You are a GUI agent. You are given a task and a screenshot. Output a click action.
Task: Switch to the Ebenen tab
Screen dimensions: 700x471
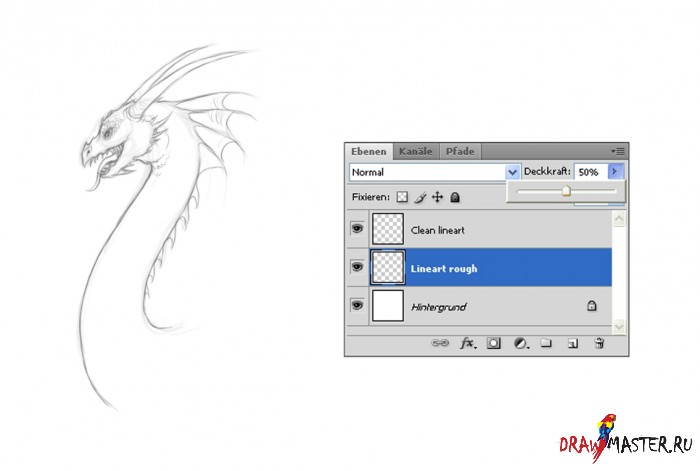pos(369,151)
